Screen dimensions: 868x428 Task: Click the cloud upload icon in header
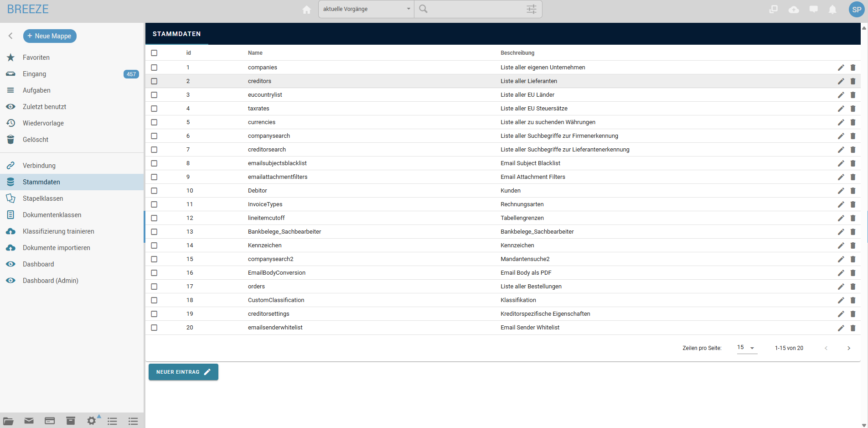point(794,10)
